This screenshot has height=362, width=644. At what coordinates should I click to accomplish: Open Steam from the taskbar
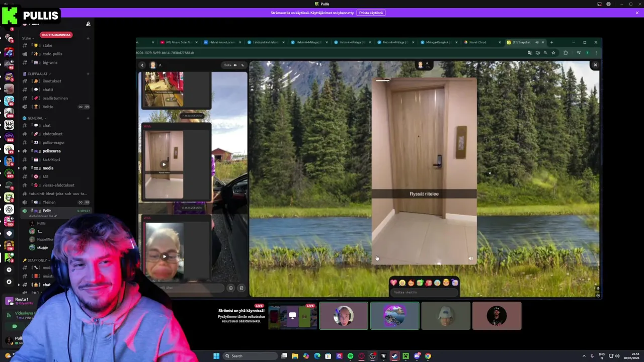tap(394, 356)
